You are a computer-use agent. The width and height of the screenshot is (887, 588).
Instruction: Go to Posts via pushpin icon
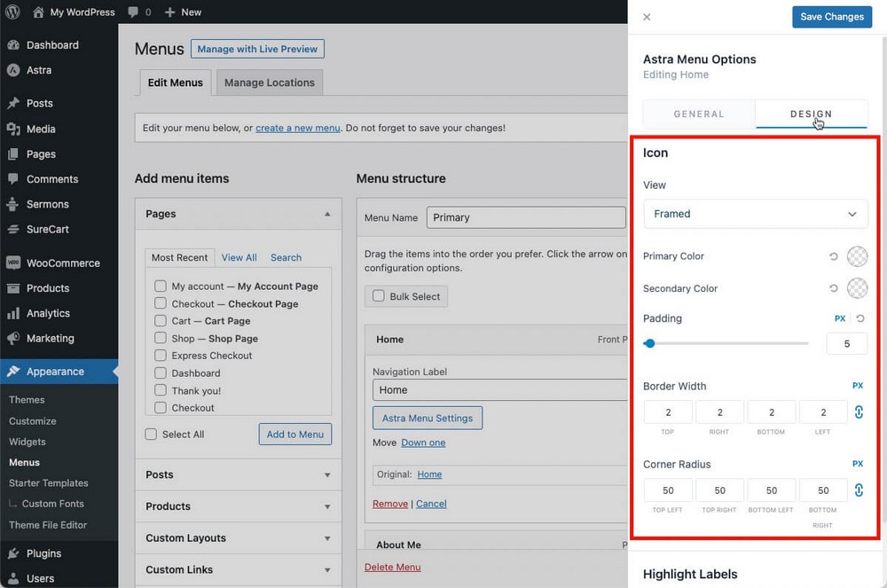[x=13, y=103]
